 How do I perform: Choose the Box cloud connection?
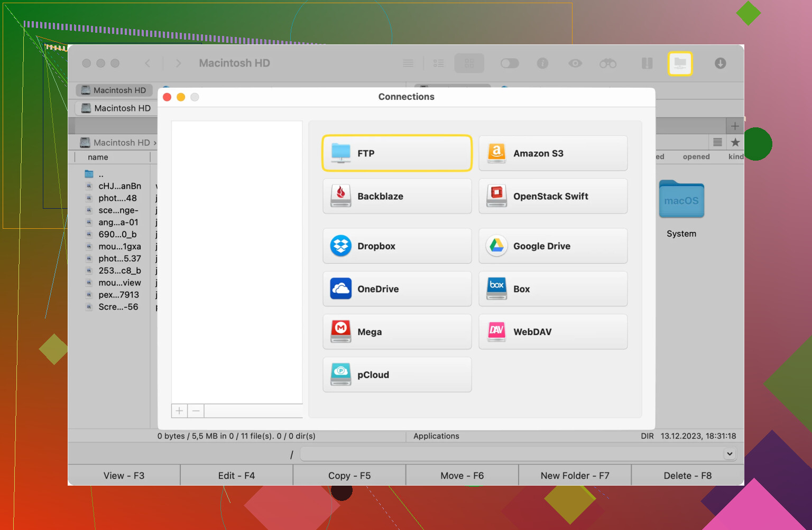(552, 289)
